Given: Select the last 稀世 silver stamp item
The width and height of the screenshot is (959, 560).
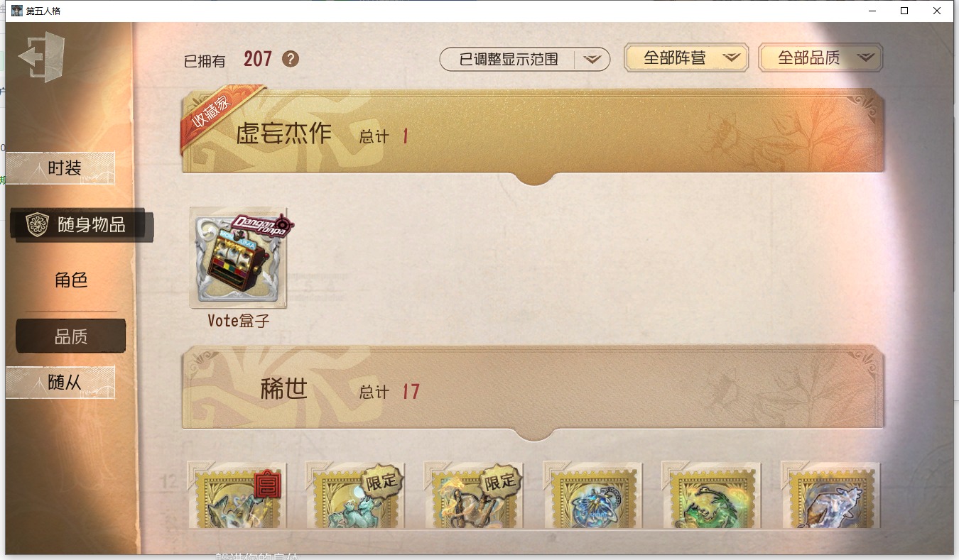Looking at the screenshot, I should pyautogui.click(x=830, y=495).
